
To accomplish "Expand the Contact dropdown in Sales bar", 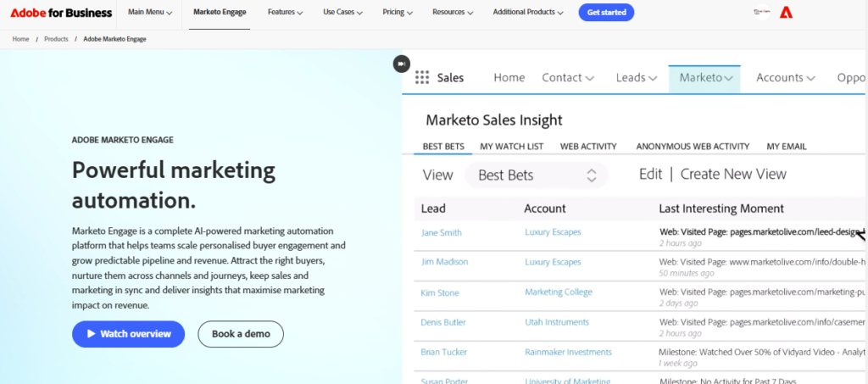I will coord(568,77).
